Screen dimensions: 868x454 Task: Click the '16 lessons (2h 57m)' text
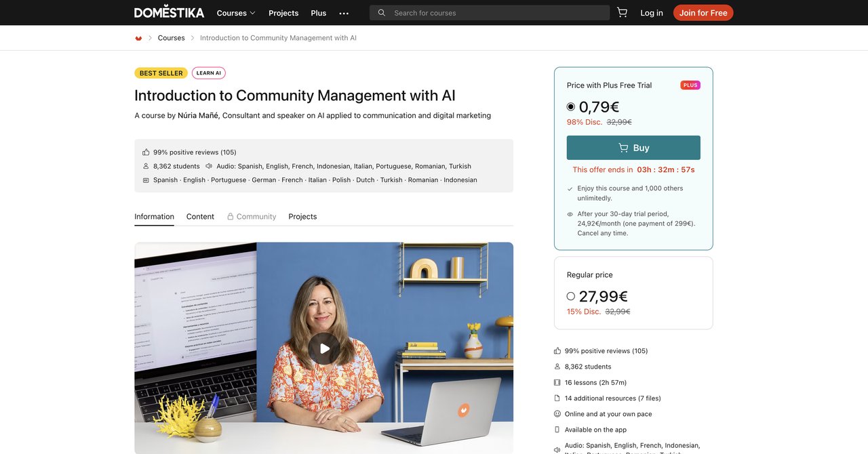(595, 383)
